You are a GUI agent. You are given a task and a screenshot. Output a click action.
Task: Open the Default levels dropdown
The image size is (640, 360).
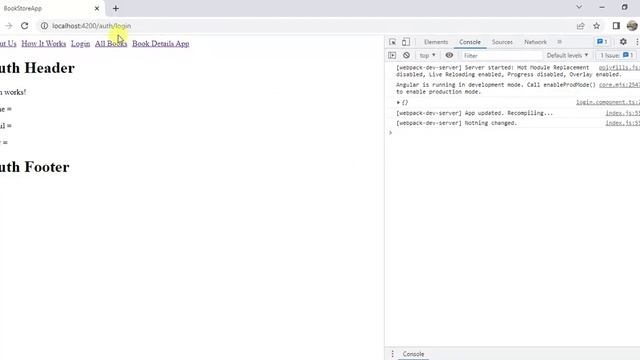[567, 56]
